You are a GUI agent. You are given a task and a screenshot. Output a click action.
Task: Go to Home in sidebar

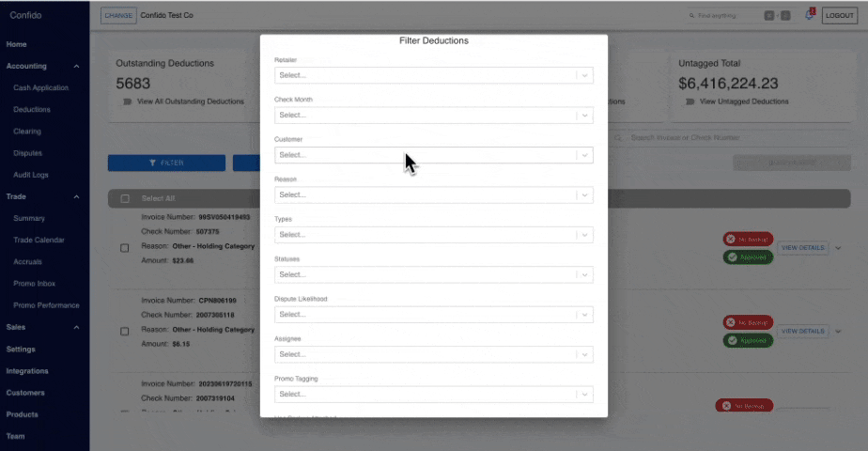click(x=17, y=44)
